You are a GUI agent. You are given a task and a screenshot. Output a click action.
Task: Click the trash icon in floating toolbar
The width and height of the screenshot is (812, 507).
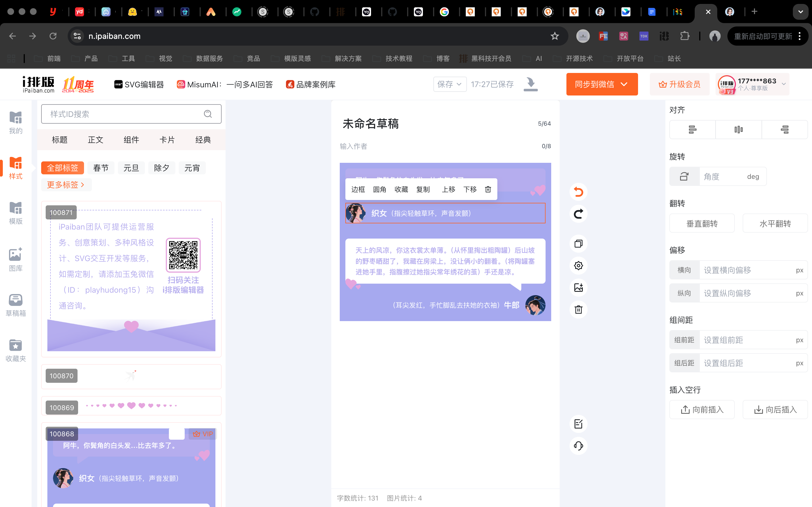488,190
